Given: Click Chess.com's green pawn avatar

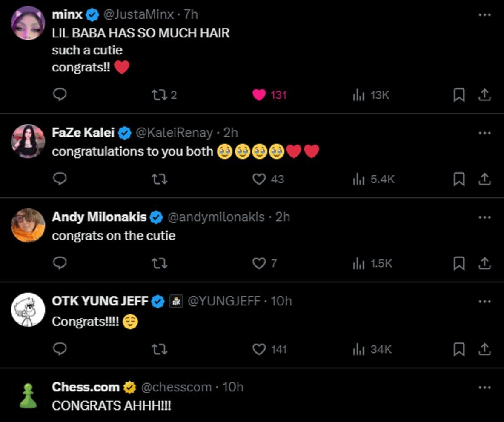Looking at the screenshot, I should click(x=28, y=396).
